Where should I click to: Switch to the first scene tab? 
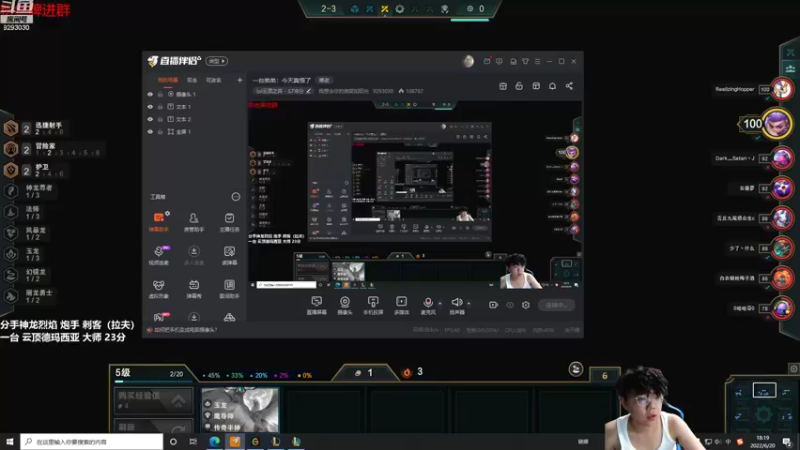point(168,80)
